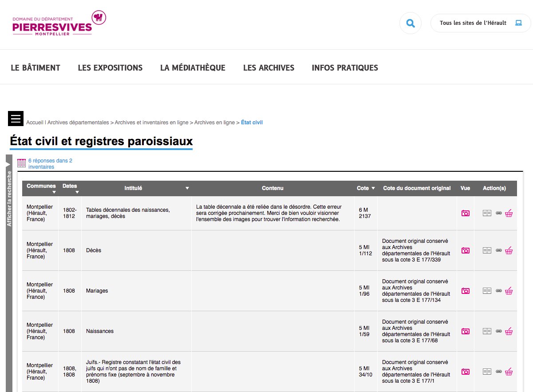Sort by Intitulé column arrow
The height and width of the screenshot is (392, 533).
tap(187, 188)
